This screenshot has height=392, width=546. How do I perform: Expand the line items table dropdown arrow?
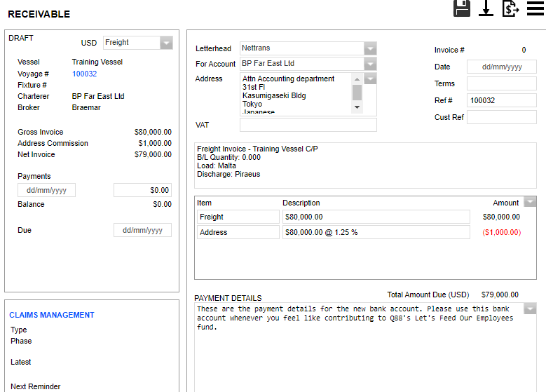(x=531, y=202)
